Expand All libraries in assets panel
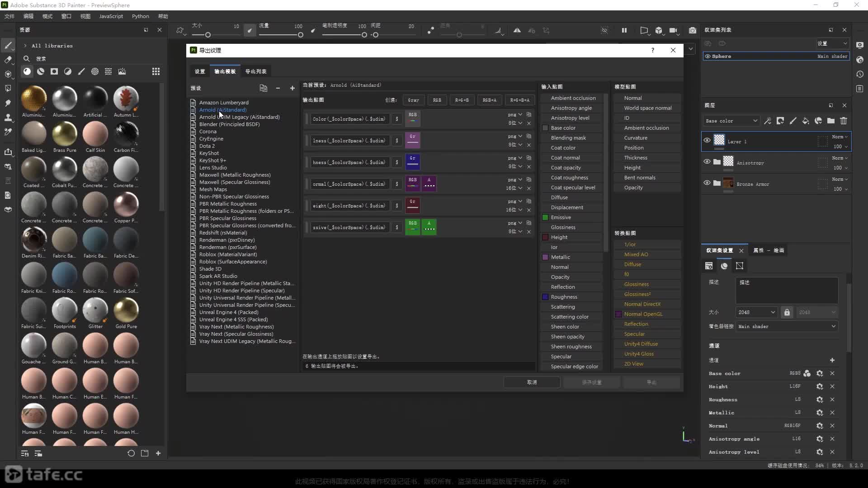This screenshot has height=488, width=868. point(25,46)
